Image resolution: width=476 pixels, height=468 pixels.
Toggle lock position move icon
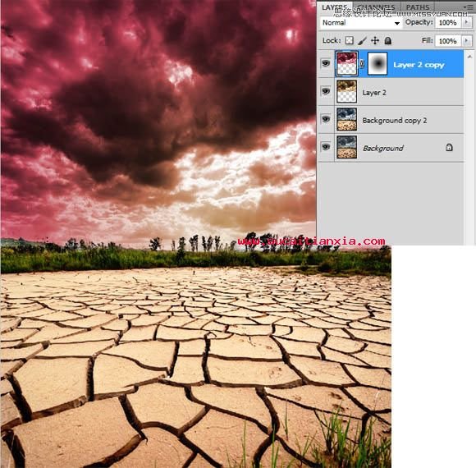click(375, 40)
